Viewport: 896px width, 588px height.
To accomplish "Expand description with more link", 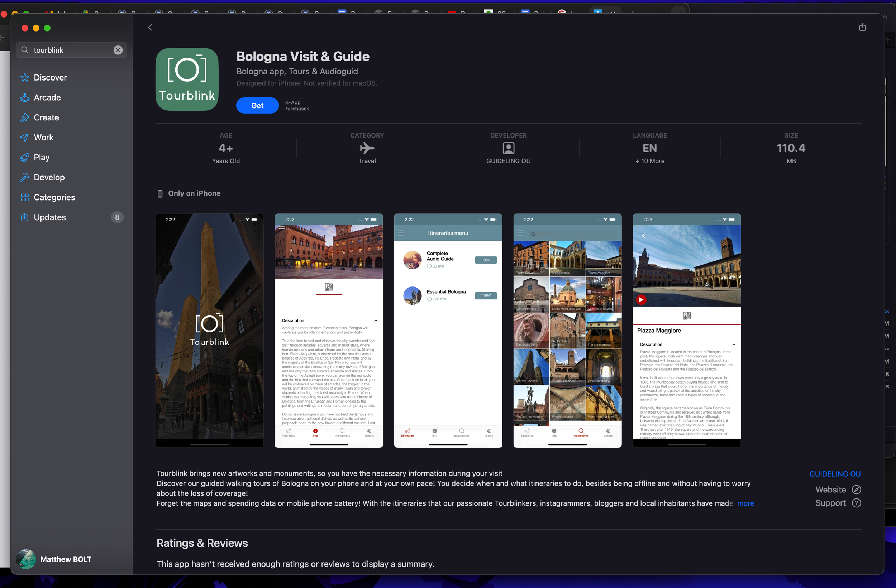I will pos(745,503).
